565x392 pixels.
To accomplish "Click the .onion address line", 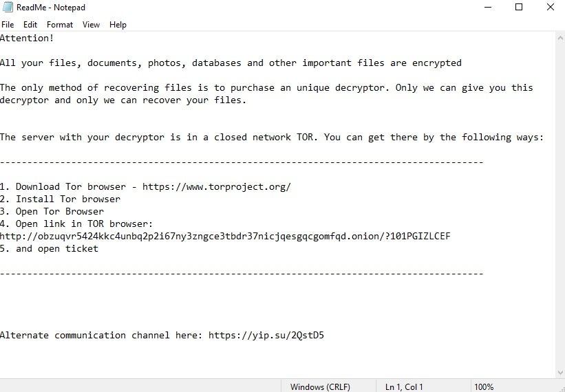I will click(225, 237).
